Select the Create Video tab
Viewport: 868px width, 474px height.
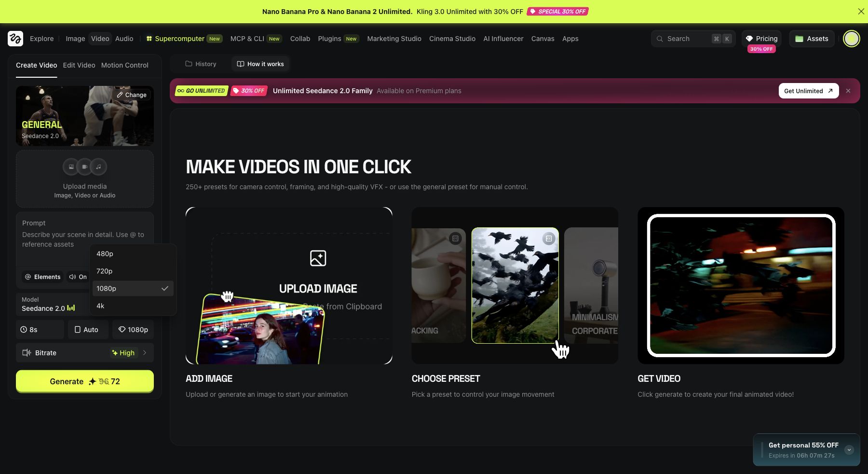(37, 65)
